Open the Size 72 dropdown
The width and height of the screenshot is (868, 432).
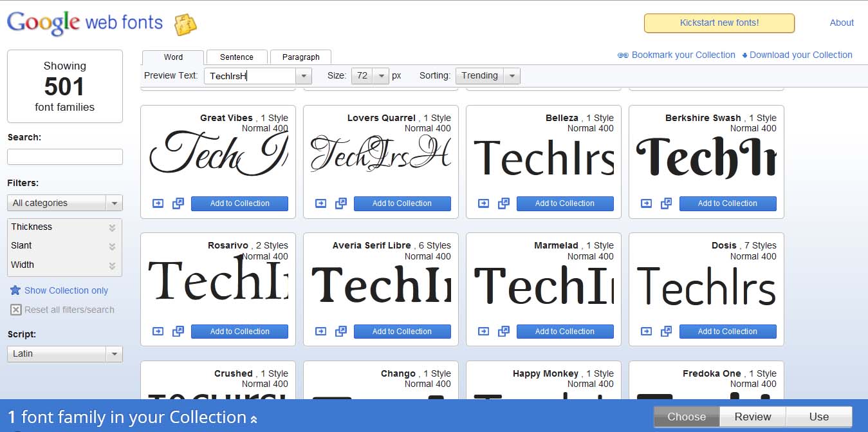[x=370, y=76]
